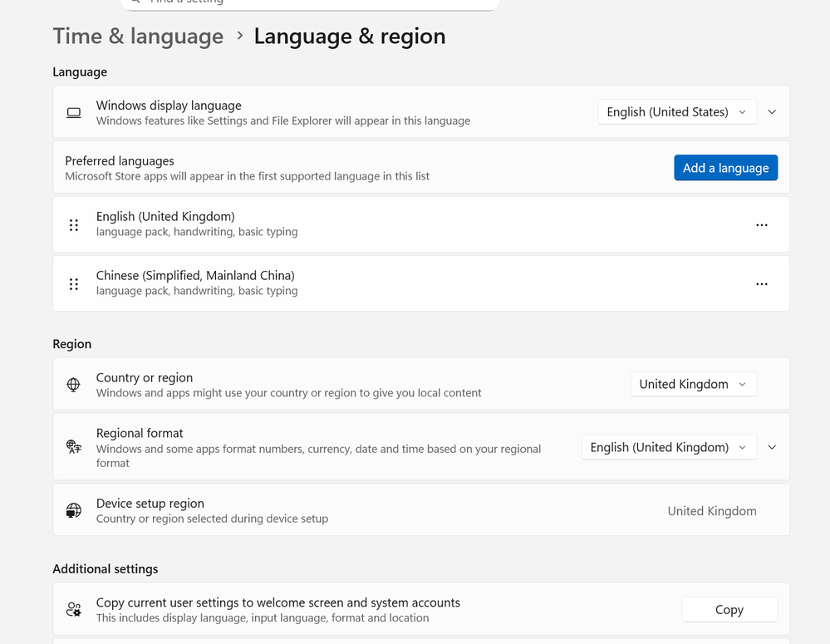Click the Windows display language monitor icon
The width and height of the screenshot is (830, 644).
(x=74, y=112)
